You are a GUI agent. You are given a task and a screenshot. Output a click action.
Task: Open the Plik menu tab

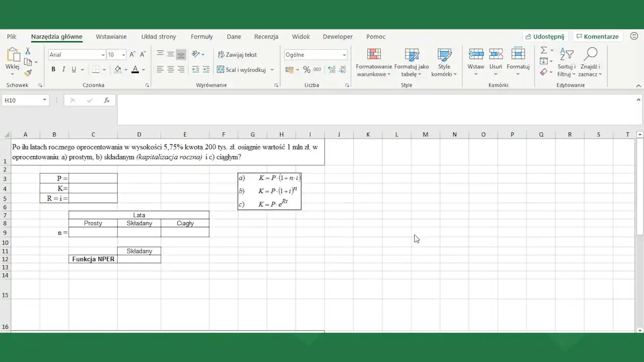(12, 37)
